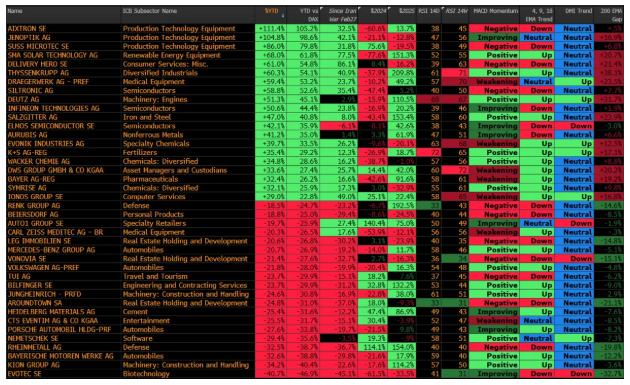Click EVOTEC SE name
Viewport: 630px width, 385px height.
25,373
